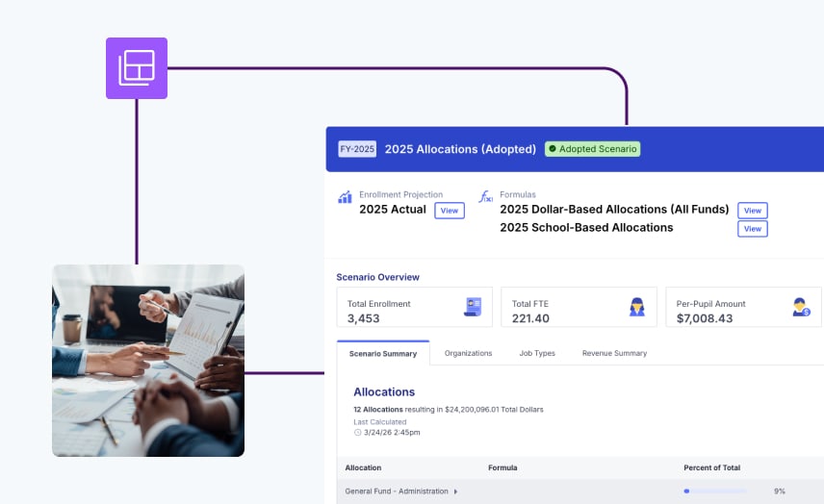
Task: Click the Adopted Scenario status badge
Action: click(592, 149)
